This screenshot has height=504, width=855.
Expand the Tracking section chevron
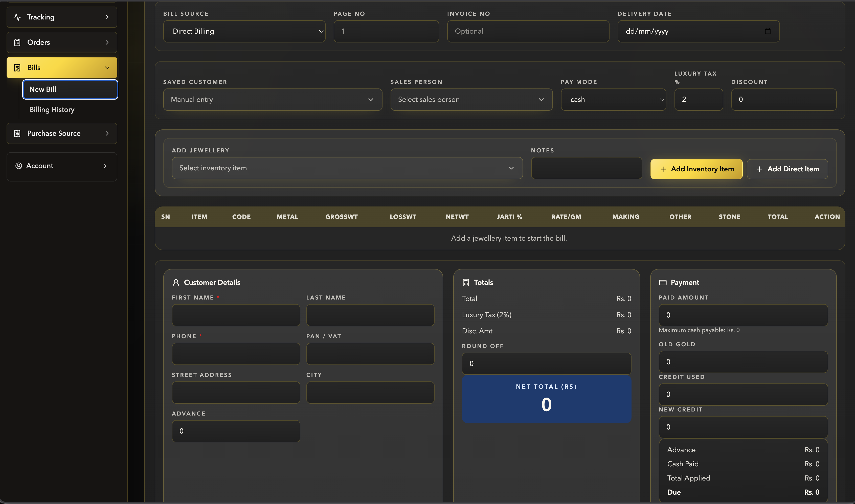click(107, 17)
